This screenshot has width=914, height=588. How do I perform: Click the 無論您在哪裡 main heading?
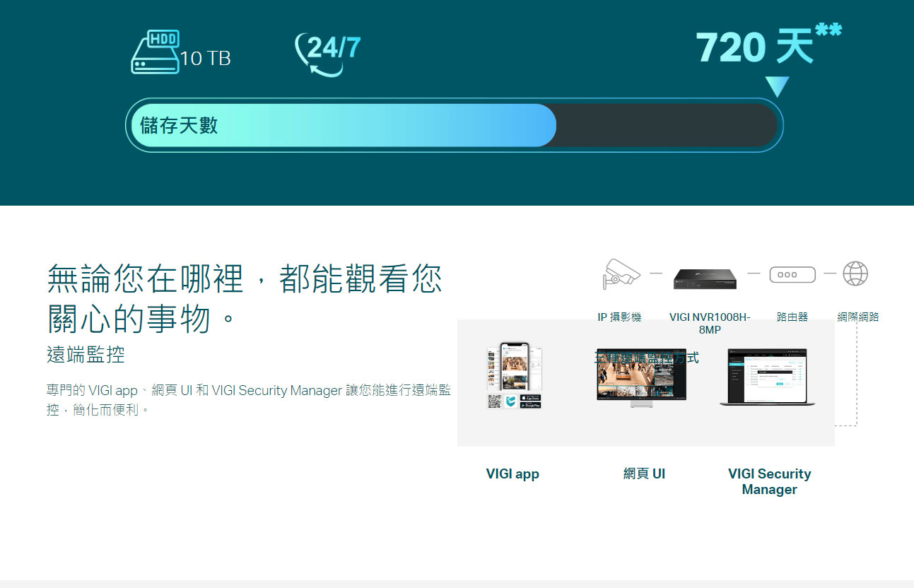(x=245, y=298)
